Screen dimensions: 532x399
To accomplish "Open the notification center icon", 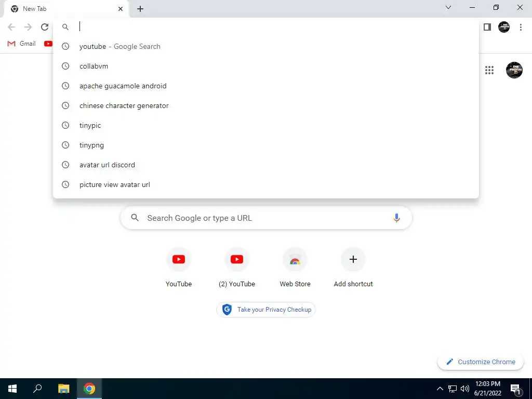I will coord(515,389).
